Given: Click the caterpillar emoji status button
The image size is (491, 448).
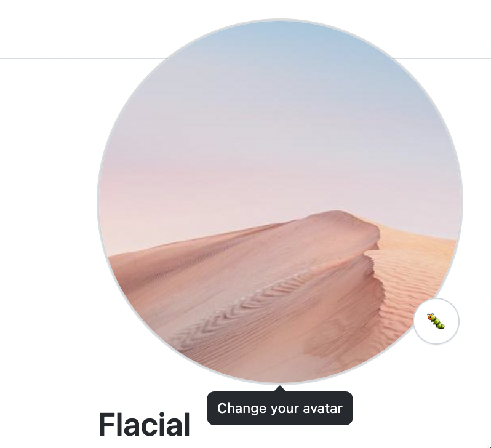Looking at the screenshot, I should click(436, 321).
